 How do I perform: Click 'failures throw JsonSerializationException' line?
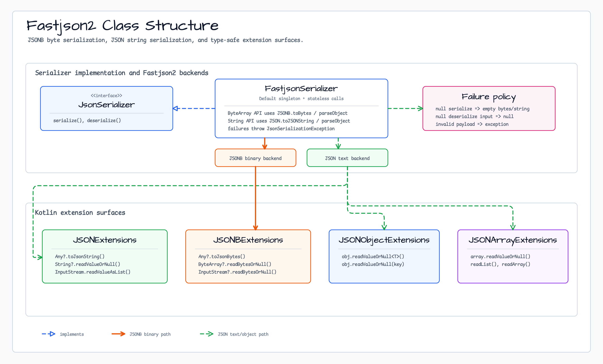click(281, 129)
